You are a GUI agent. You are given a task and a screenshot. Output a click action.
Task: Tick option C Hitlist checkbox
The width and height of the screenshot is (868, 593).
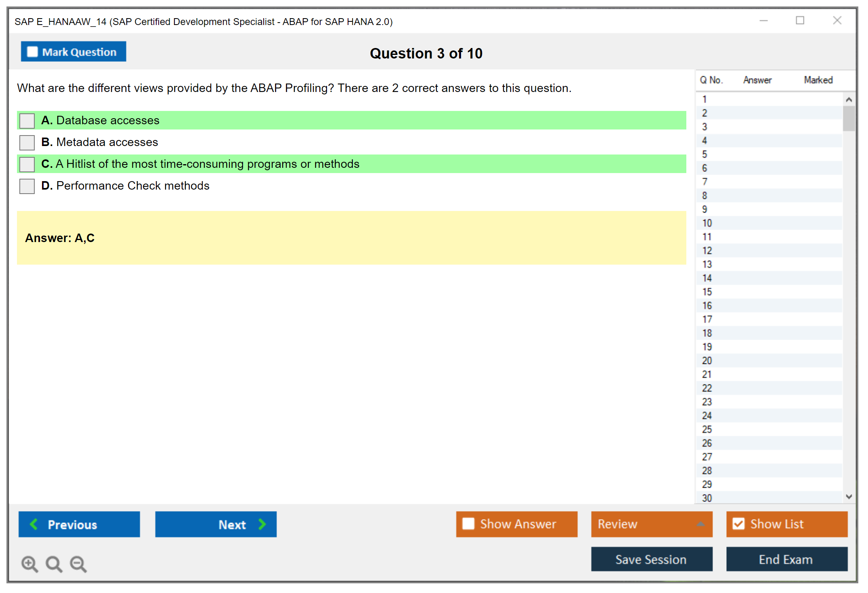click(27, 164)
